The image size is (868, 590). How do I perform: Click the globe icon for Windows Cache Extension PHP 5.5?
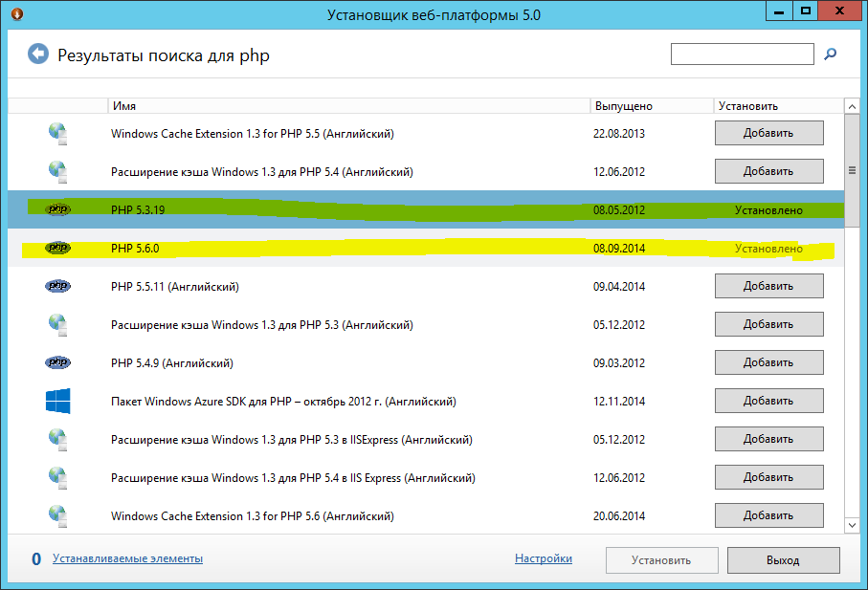pyautogui.click(x=57, y=133)
